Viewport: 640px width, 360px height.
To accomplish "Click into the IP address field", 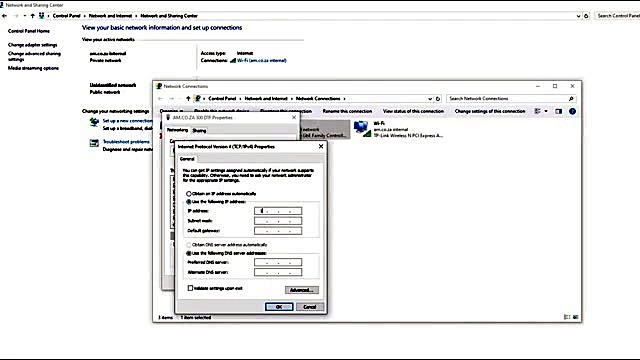I will click(278, 211).
